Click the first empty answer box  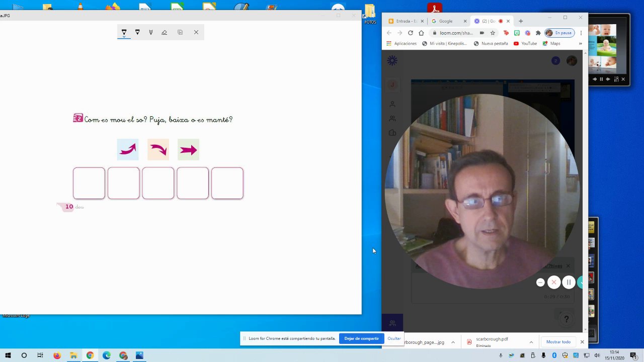coord(89,184)
